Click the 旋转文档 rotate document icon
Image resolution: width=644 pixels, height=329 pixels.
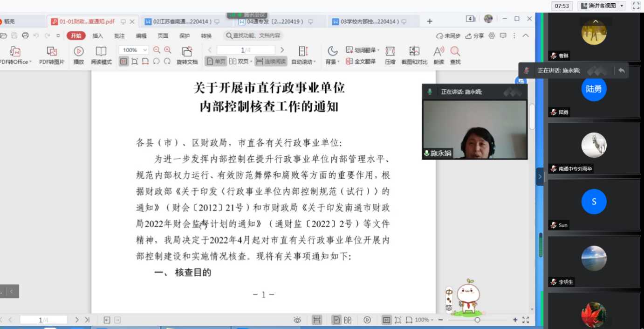pyautogui.click(x=187, y=51)
